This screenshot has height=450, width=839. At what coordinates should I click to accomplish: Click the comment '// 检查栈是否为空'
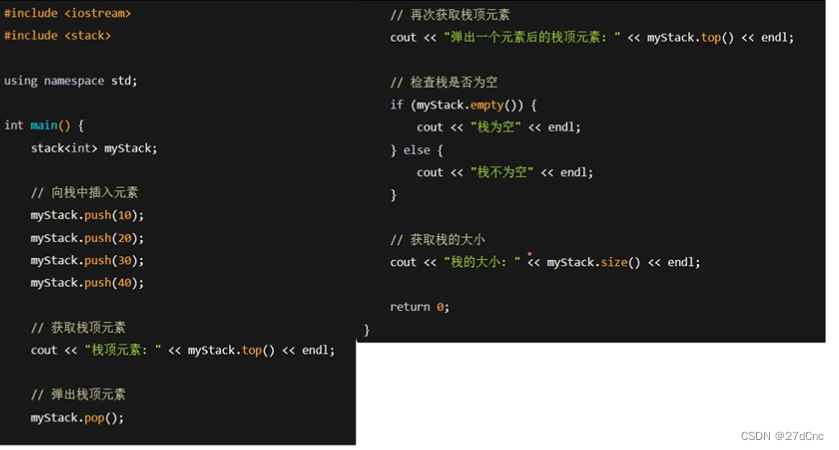[444, 82]
